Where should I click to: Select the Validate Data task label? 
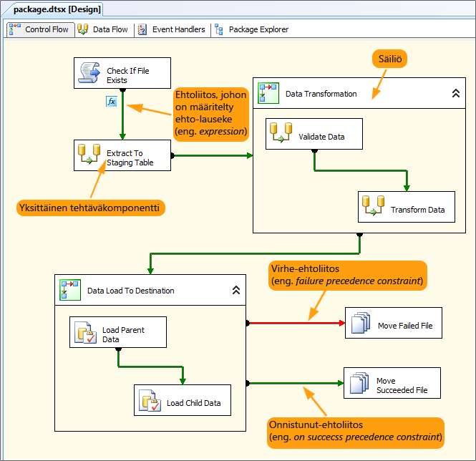pos(321,137)
